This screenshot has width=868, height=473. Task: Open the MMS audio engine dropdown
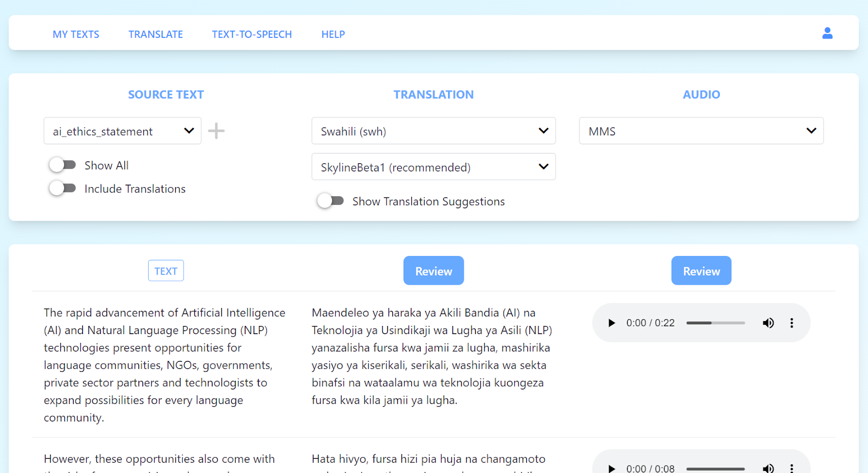pyautogui.click(x=701, y=131)
